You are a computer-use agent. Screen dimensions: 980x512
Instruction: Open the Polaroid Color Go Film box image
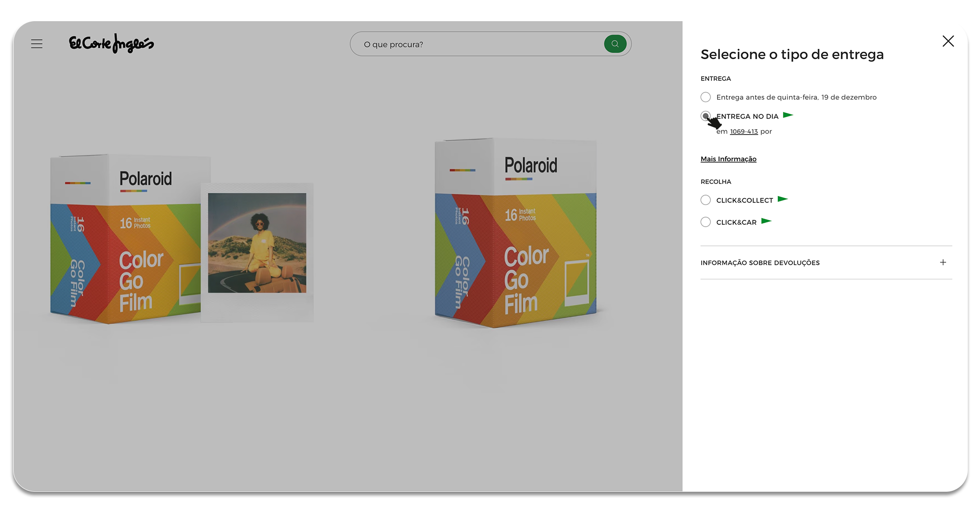click(x=516, y=233)
